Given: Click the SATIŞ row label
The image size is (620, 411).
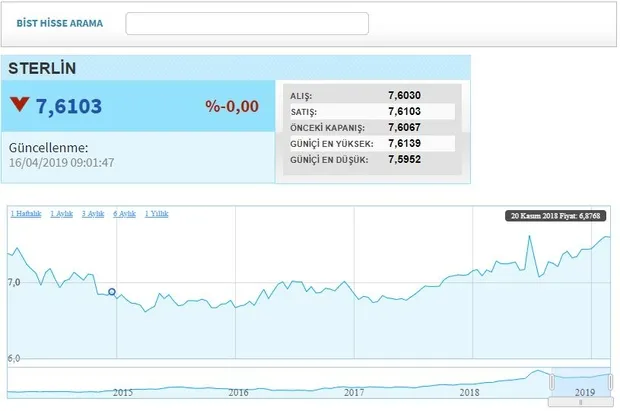Looking at the screenshot, I should coord(304,112).
